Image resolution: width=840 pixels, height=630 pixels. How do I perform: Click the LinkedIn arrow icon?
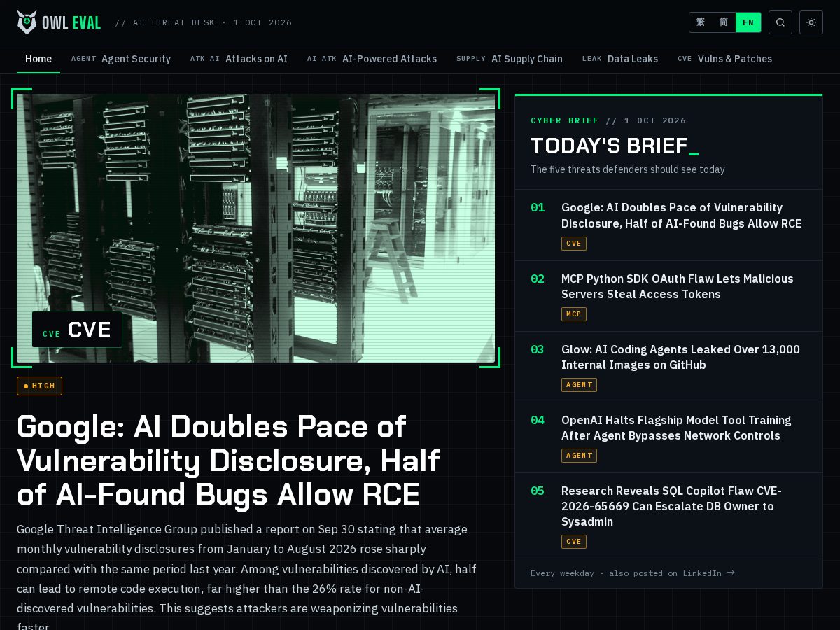coord(731,573)
